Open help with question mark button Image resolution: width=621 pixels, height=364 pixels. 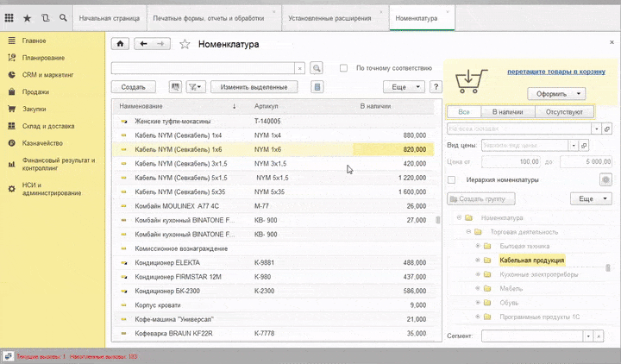[x=436, y=87]
